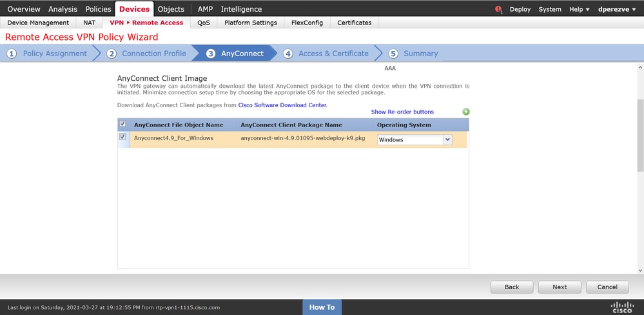Switch to the Device Management tab
Viewport: 644px width, 315px height.
pyautogui.click(x=38, y=23)
